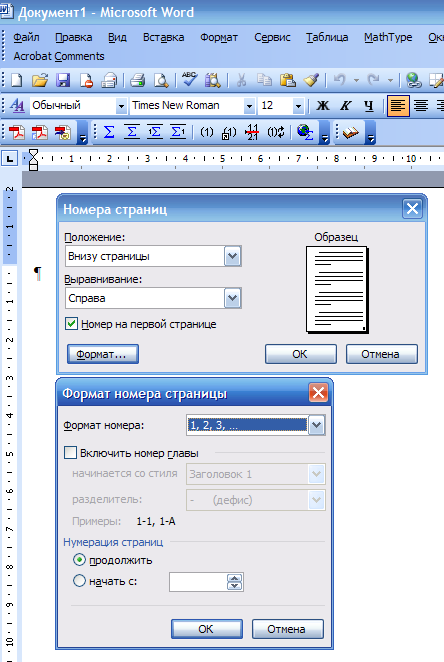Apply italic formatting (К)
The height and width of the screenshot is (662, 444).
pos(346,105)
